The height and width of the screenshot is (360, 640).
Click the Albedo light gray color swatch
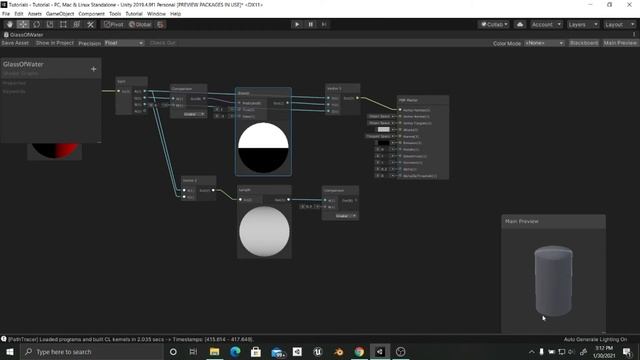point(383,129)
